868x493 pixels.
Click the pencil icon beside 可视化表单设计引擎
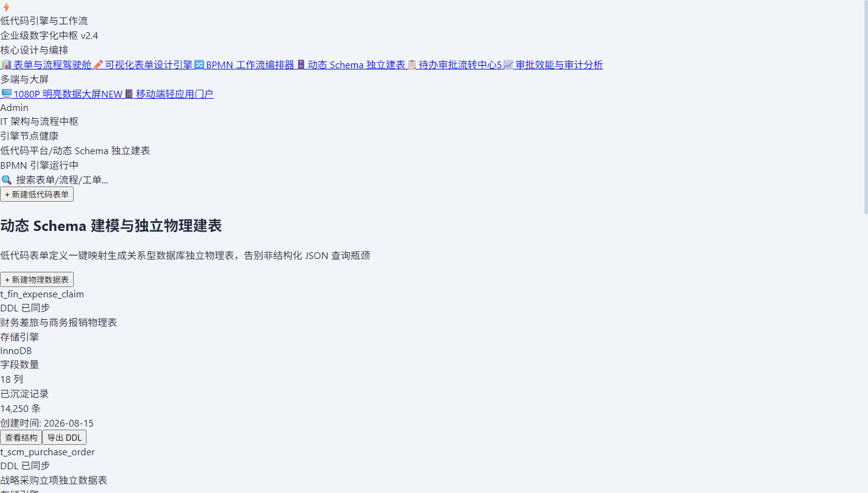[98, 65]
